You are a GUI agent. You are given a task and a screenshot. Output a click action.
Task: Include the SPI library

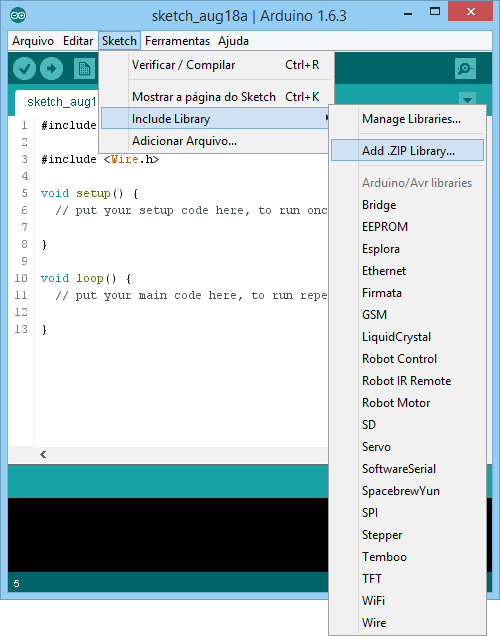[x=408, y=513]
